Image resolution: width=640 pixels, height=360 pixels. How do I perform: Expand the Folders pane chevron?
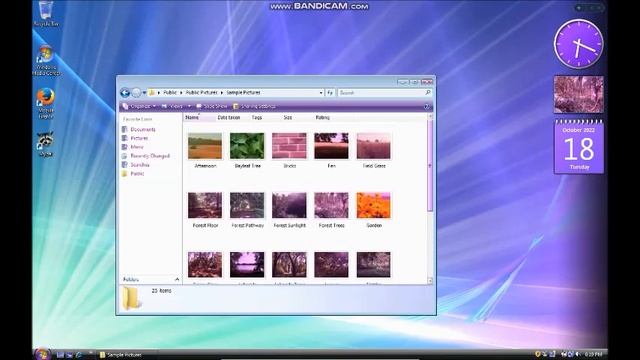point(177,280)
